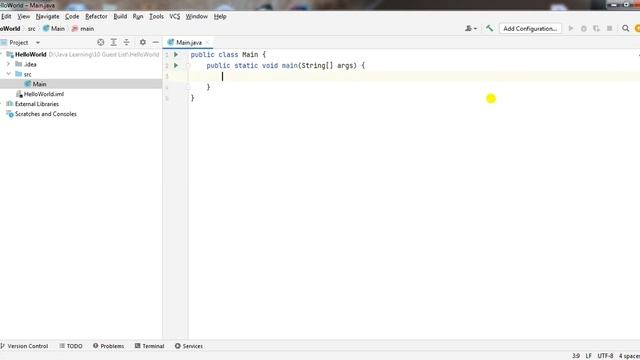The width and height of the screenshot is (640, 360).
Task: Click the Debug bug icon in toolbar
Action: [584, 28]
